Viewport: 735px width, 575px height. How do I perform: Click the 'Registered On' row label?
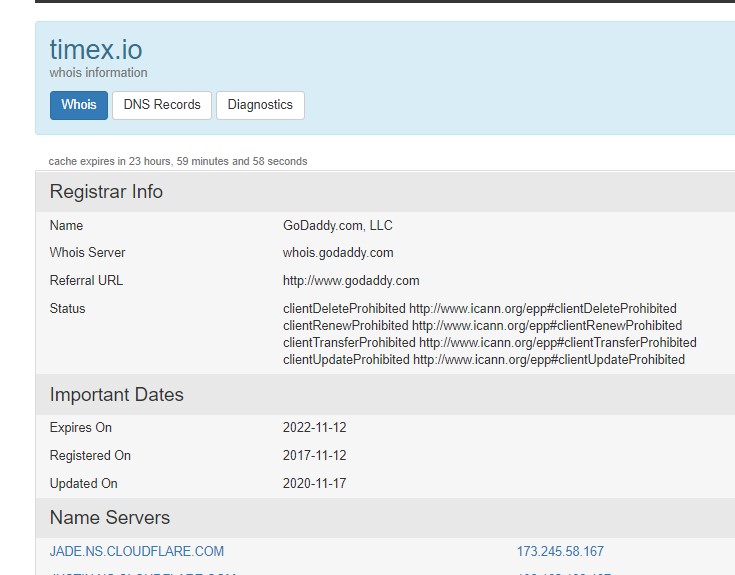pos(90,456)
